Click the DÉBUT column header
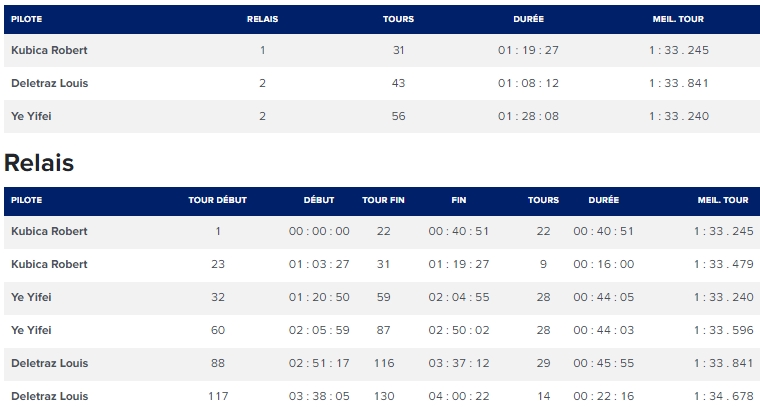Screen dimensions: 760x407 coord(319,200)
